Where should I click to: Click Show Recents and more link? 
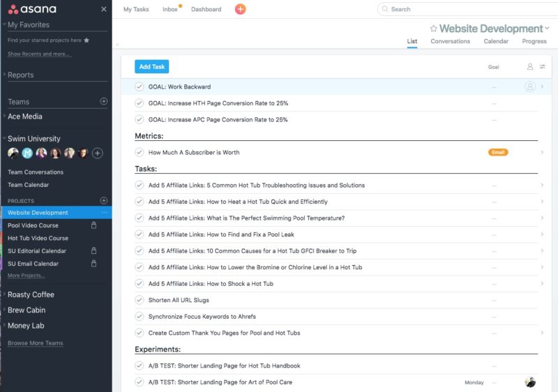(x=40, y=54)
